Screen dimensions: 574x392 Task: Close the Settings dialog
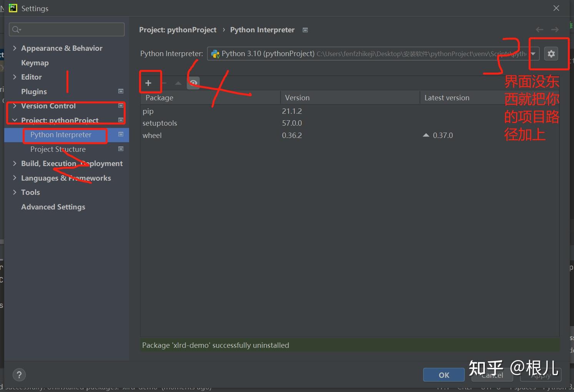(x=556, y=8)
